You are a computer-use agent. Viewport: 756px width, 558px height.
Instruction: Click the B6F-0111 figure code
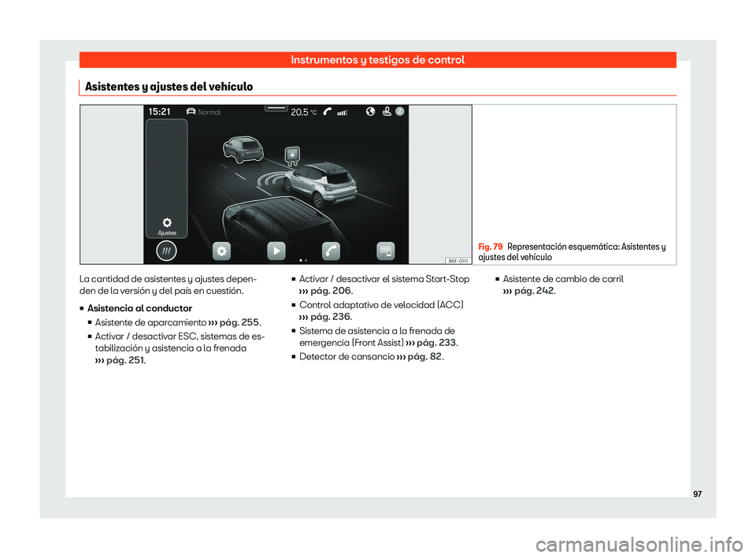pyautogui.click(x=458, y=261)
